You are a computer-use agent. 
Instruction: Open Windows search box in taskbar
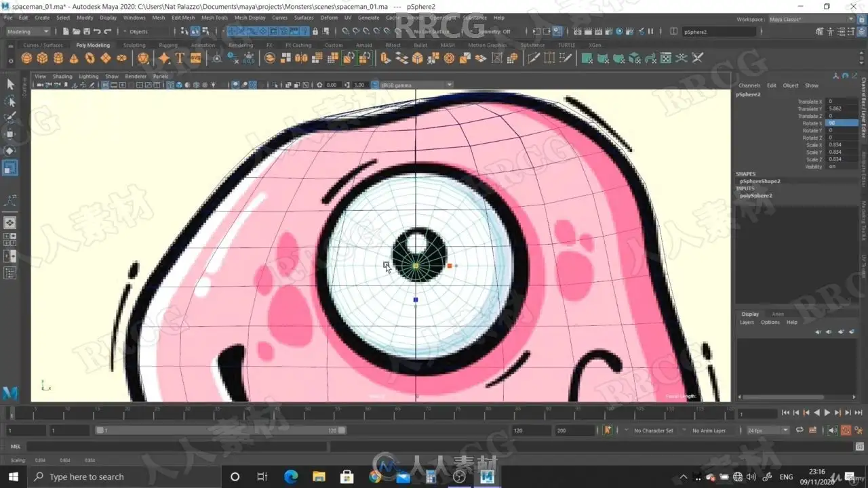click(87, 476)
